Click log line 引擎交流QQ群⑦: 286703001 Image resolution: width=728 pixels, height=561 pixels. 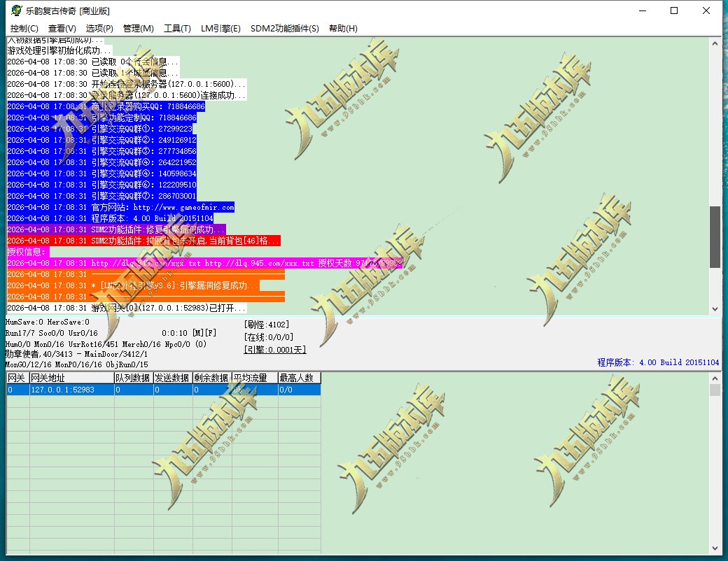(x=101, y=196)
